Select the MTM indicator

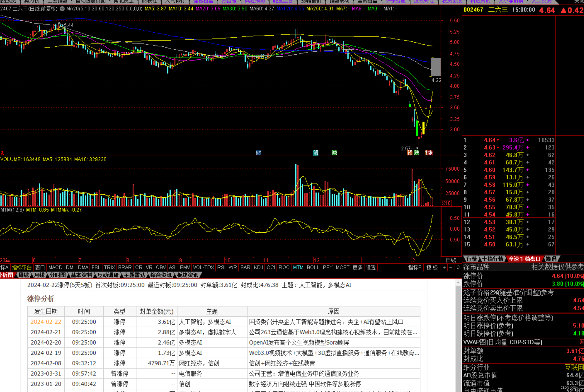point(298,267)
